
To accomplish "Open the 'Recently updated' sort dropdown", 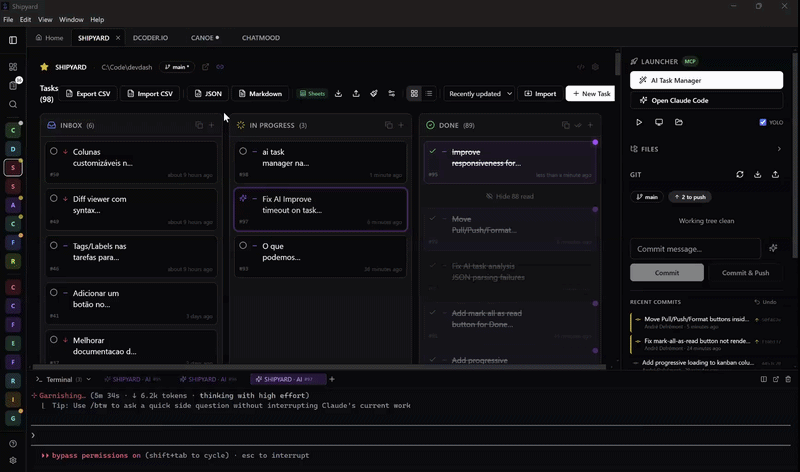I will (480, 93).
